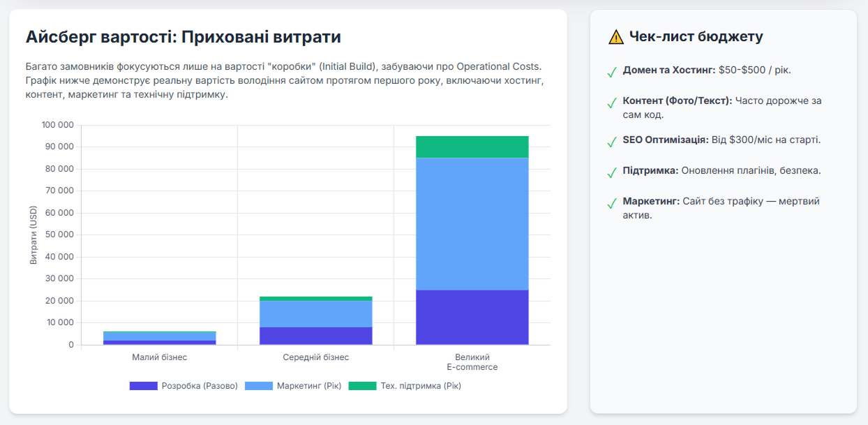The width and height of the screenshot is (868, 425).
Task: Click the warning triangle beside 'Чек-лист бюджету'
Action: click(615, 36)
